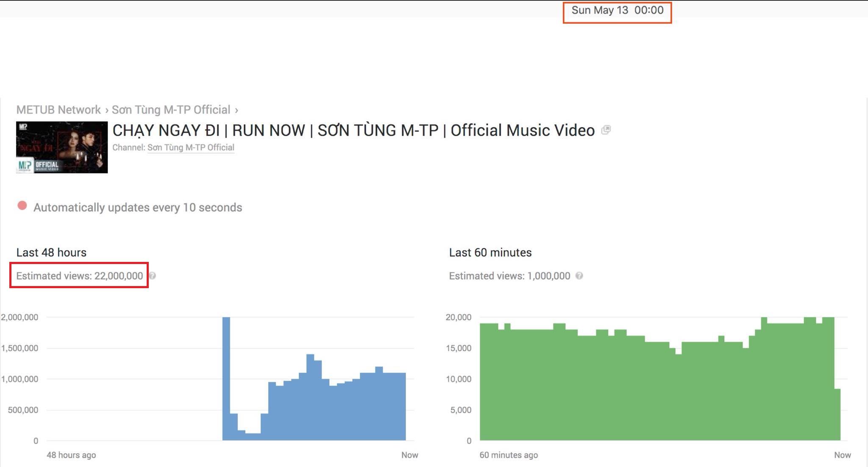Click help icon beside 22,000,000 estimated views

[153, 276]
